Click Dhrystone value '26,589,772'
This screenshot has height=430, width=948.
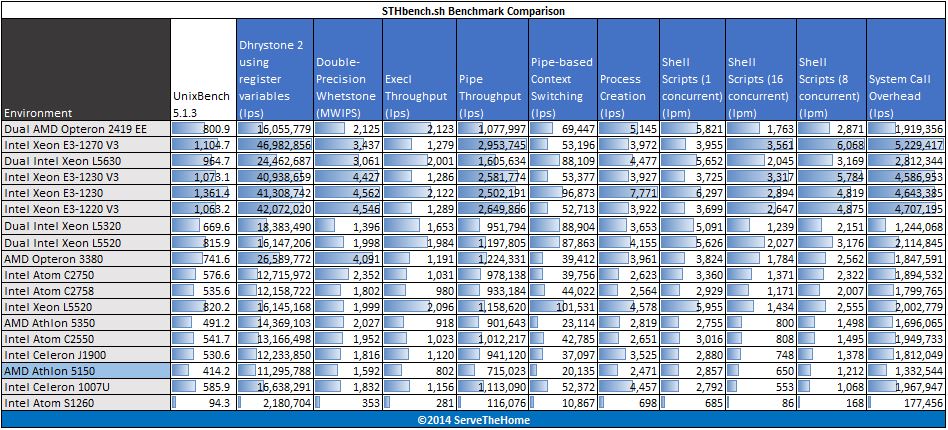click(284, 259)
